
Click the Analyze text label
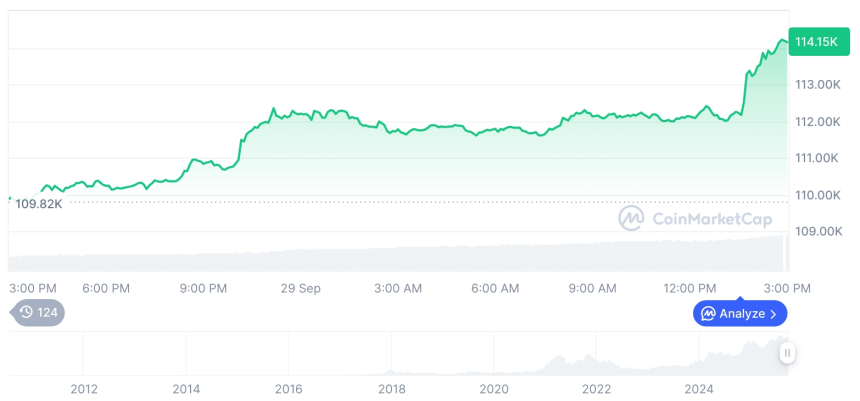point(742,314)
